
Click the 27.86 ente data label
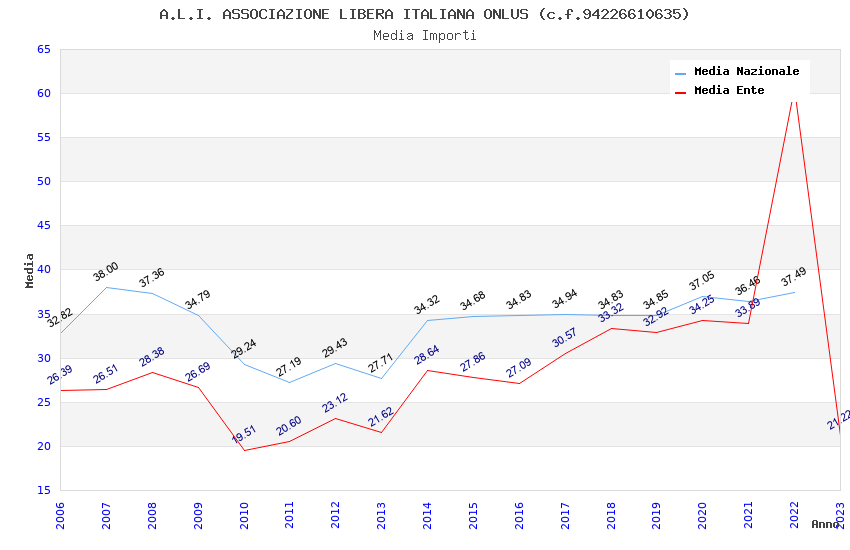point(472,361)
